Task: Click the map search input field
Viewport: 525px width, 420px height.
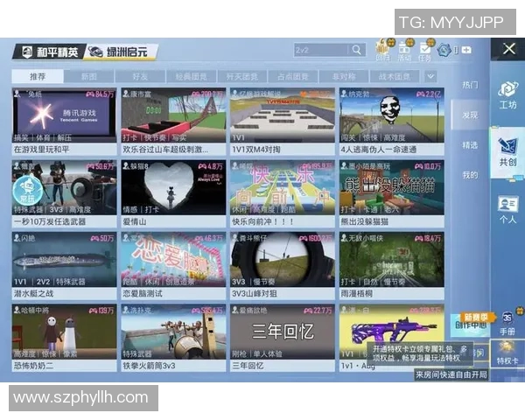Action: pos(319,51)
